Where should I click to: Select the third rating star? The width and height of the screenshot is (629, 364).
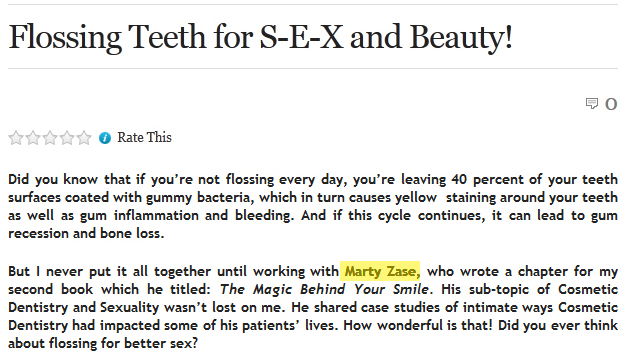50,138
